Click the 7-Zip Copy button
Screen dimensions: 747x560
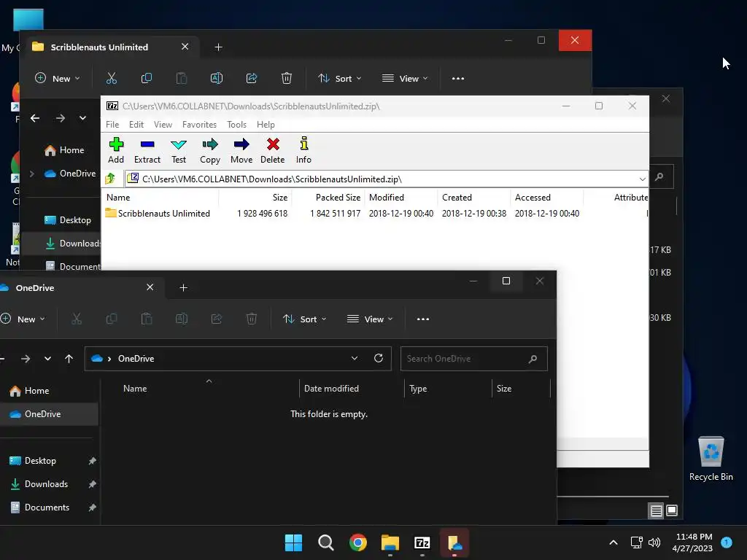click(x=210, y=150)
